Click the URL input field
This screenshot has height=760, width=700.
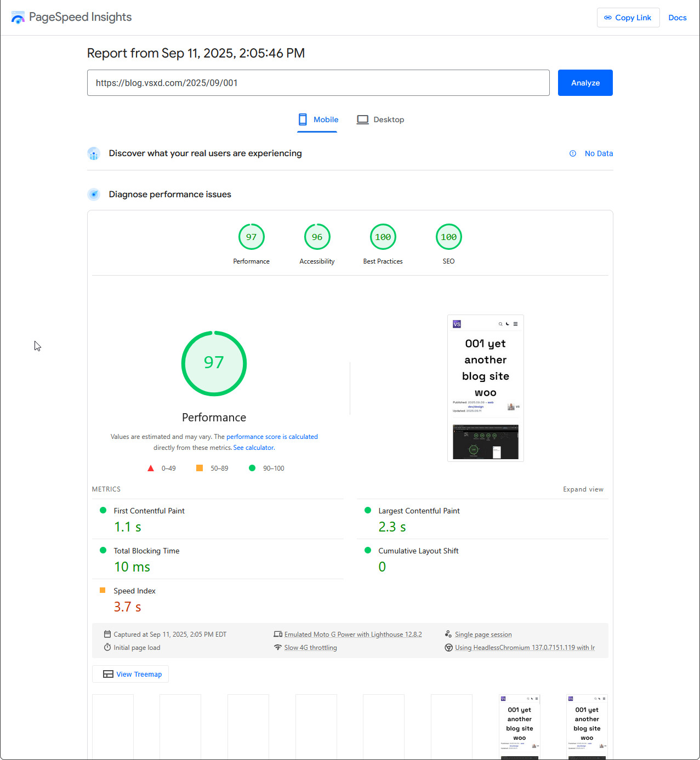point(318,83)
